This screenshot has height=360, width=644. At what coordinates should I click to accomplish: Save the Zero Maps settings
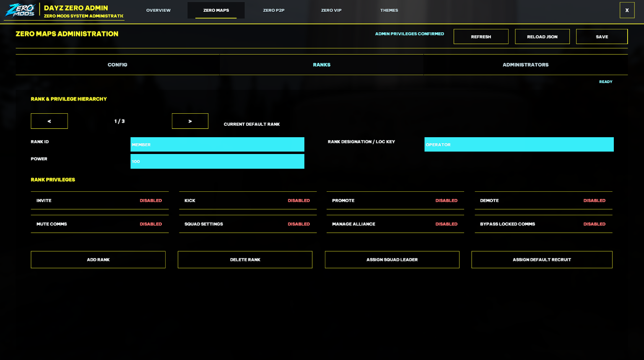pos(602,37)
